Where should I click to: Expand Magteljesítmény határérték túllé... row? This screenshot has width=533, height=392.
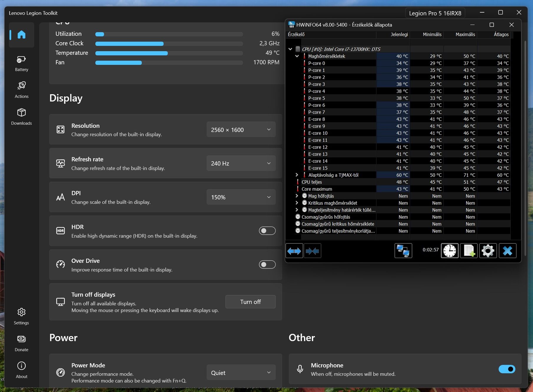coord(297,210)
